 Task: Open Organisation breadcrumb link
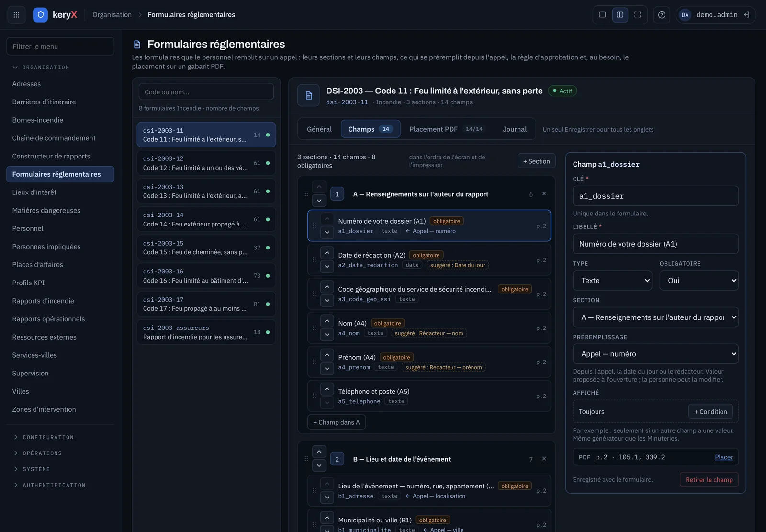(112, 15)
